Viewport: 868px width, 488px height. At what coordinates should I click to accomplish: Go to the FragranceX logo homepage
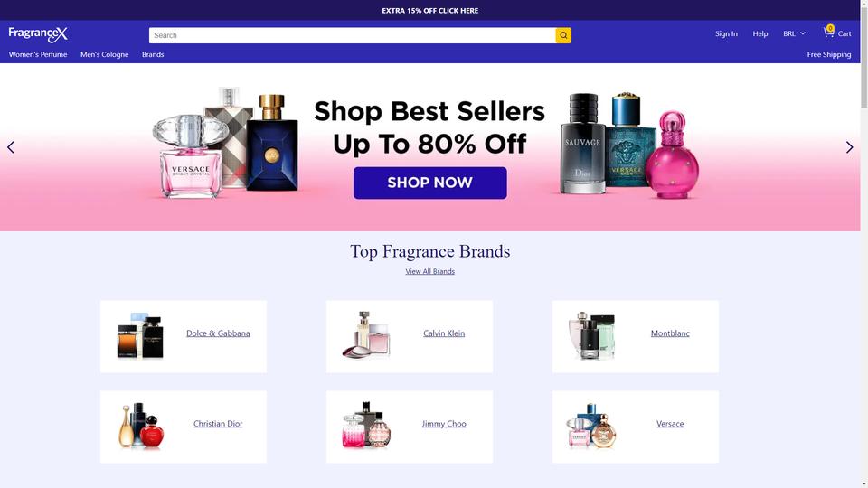[x=38, y=34]
